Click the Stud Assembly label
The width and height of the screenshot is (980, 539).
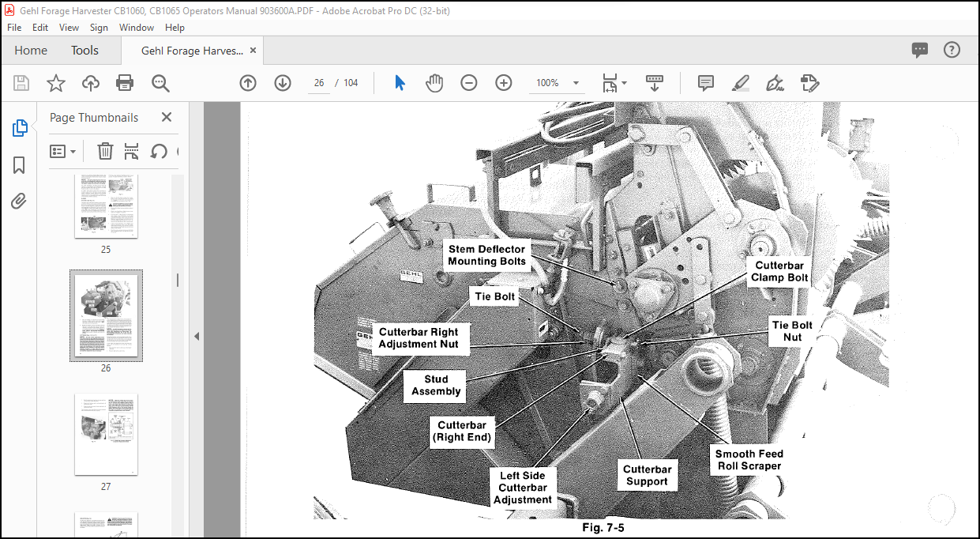tap(436, 385)
